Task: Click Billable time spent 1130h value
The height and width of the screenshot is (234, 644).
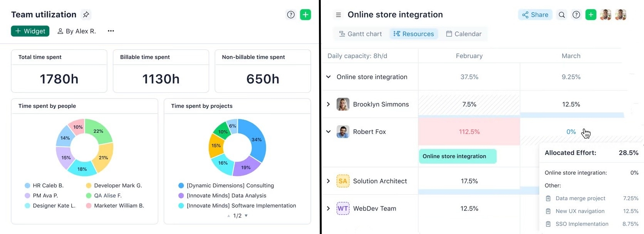Action: click(x=161, y=79)
